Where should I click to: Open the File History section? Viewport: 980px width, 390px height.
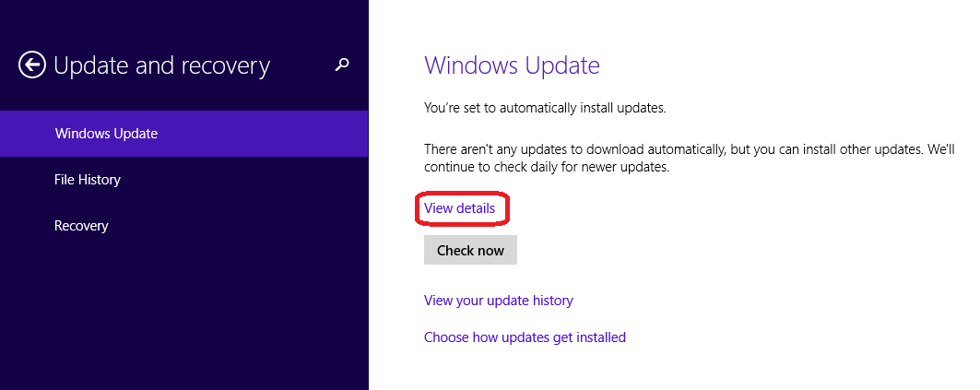pos(88,180)
